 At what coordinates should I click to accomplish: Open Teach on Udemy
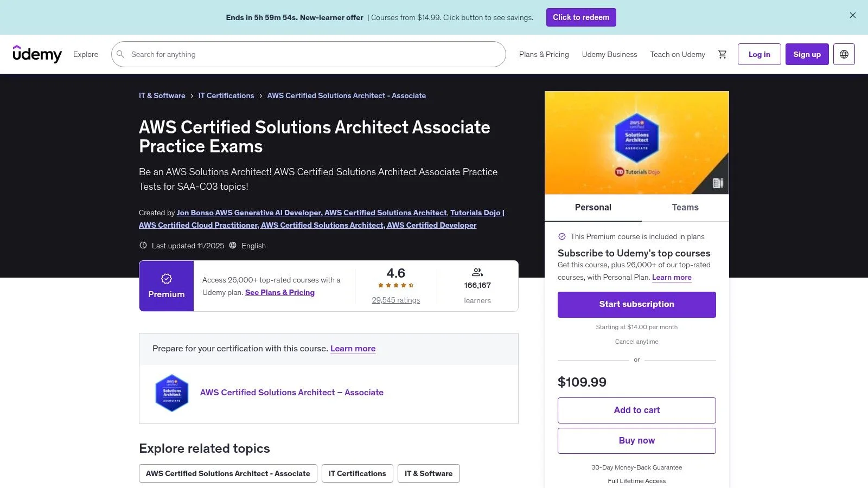click(678, 54)
